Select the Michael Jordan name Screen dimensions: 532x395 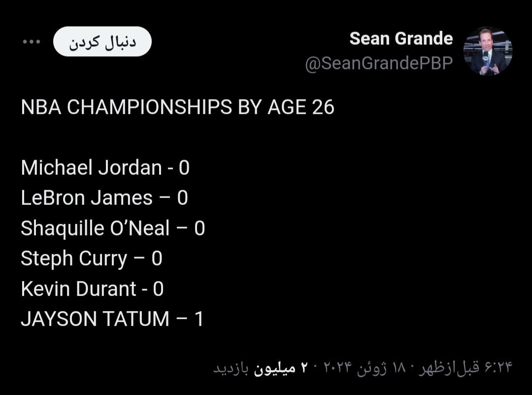[x=91, y=167]
